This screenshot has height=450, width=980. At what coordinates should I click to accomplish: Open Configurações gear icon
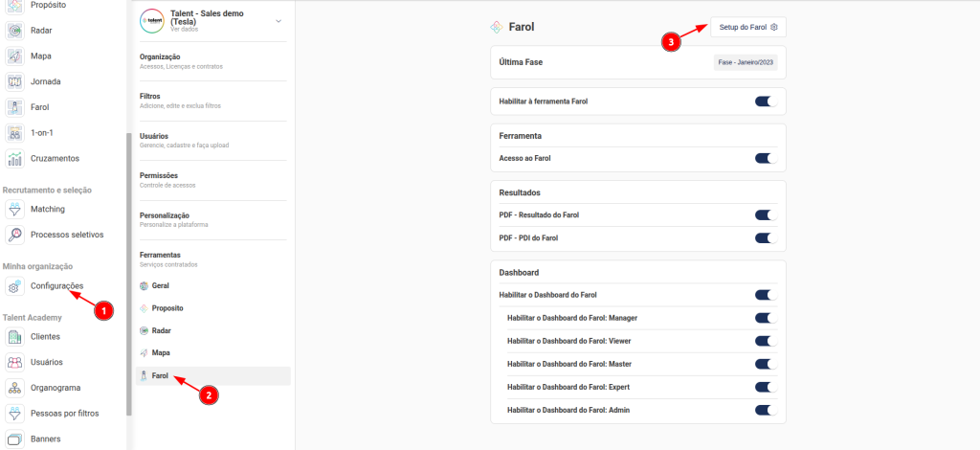[15, 285]
